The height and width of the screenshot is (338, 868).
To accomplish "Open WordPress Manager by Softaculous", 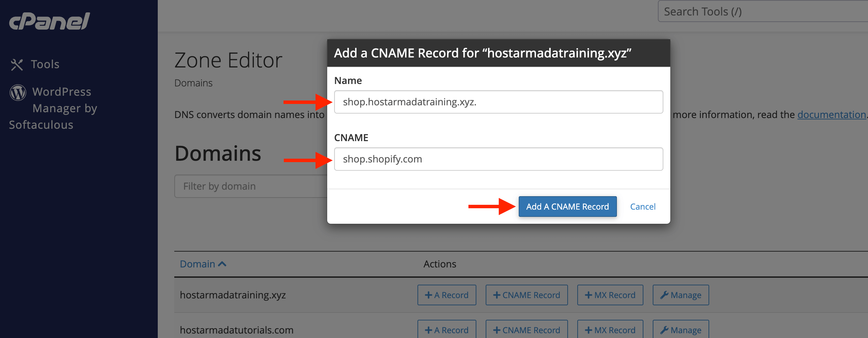I will click(x=53, y=108).
